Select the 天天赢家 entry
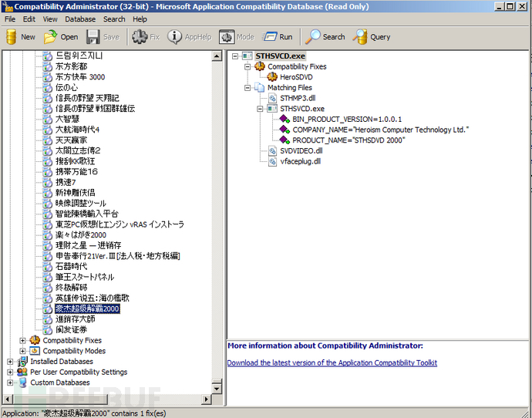Screen dimensions: 532x418 click(71, 140)
